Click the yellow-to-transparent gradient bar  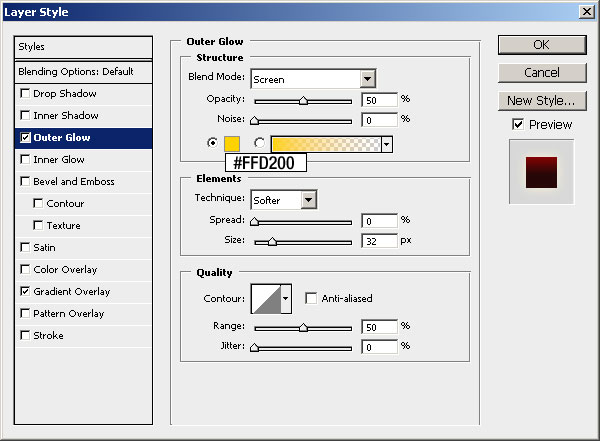click(x=326, y=144)
